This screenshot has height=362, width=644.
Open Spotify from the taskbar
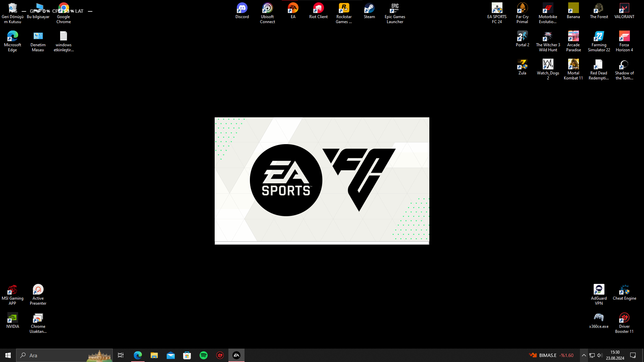(204, 355)
